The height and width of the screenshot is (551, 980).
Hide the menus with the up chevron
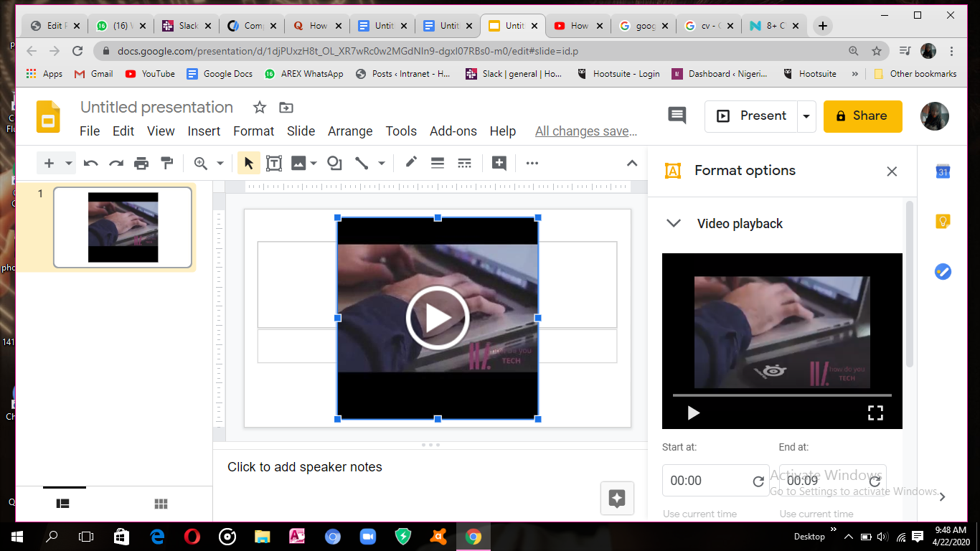[x=632, y=164]
